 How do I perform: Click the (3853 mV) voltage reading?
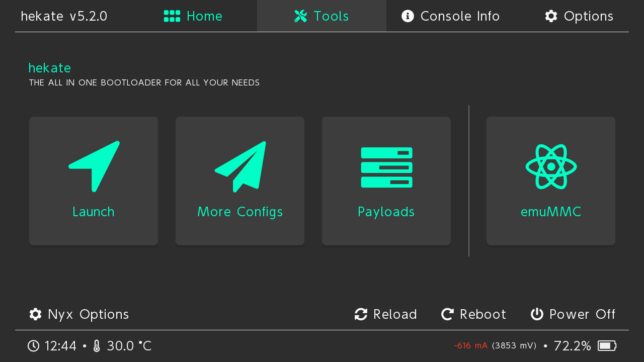pos(514,345)
